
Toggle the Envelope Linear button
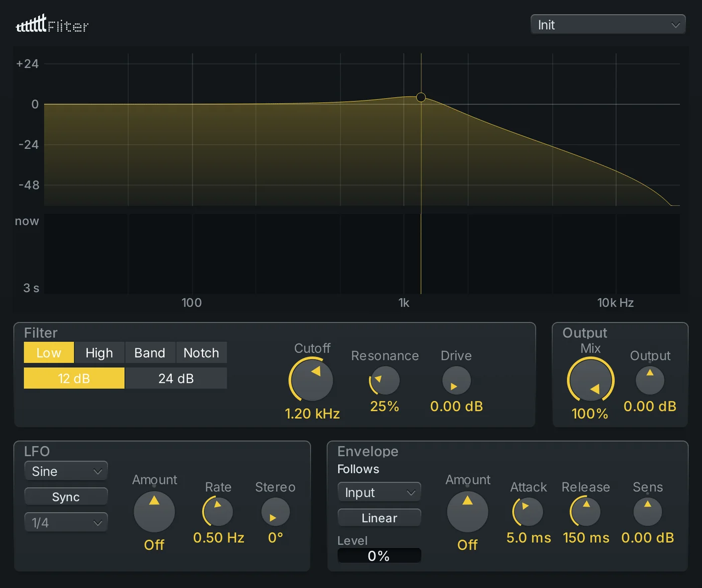coord(379,518)
